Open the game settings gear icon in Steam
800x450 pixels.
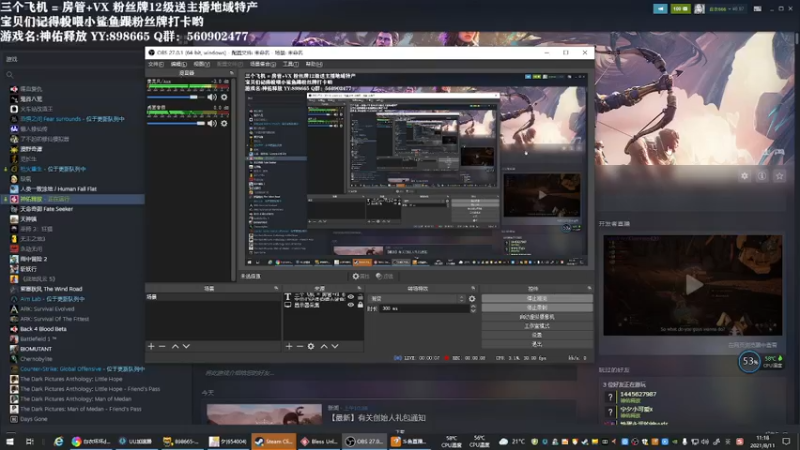tap(744, 176)
